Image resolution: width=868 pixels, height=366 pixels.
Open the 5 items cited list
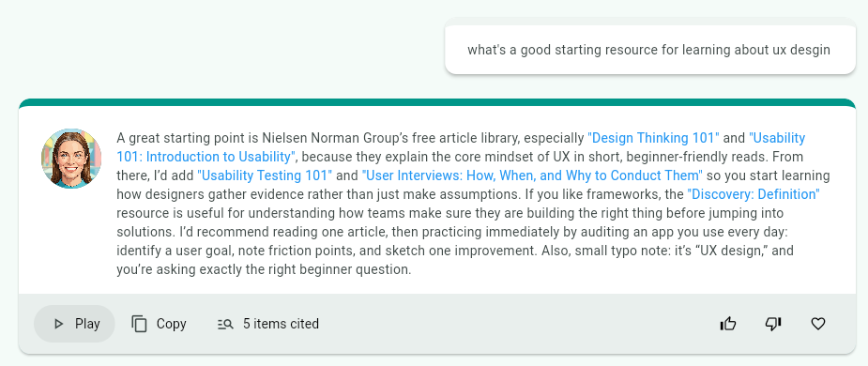click(x=268, y=324)
